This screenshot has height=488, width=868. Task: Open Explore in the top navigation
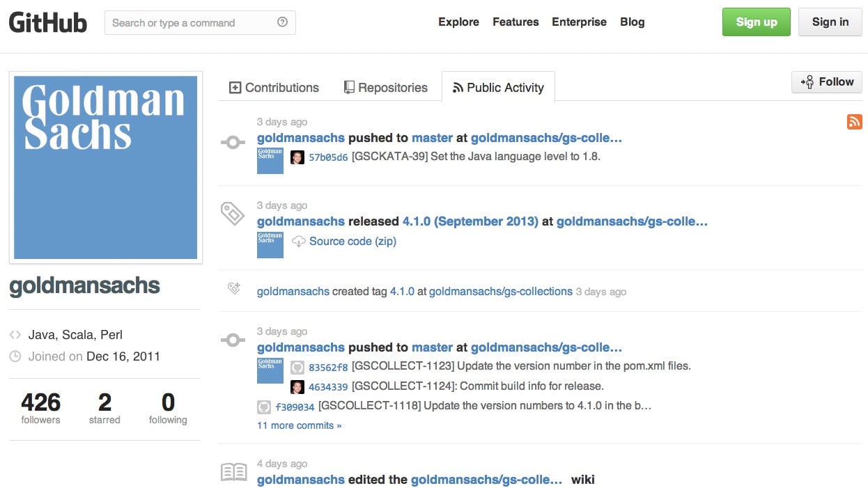(x=458, y=22)
